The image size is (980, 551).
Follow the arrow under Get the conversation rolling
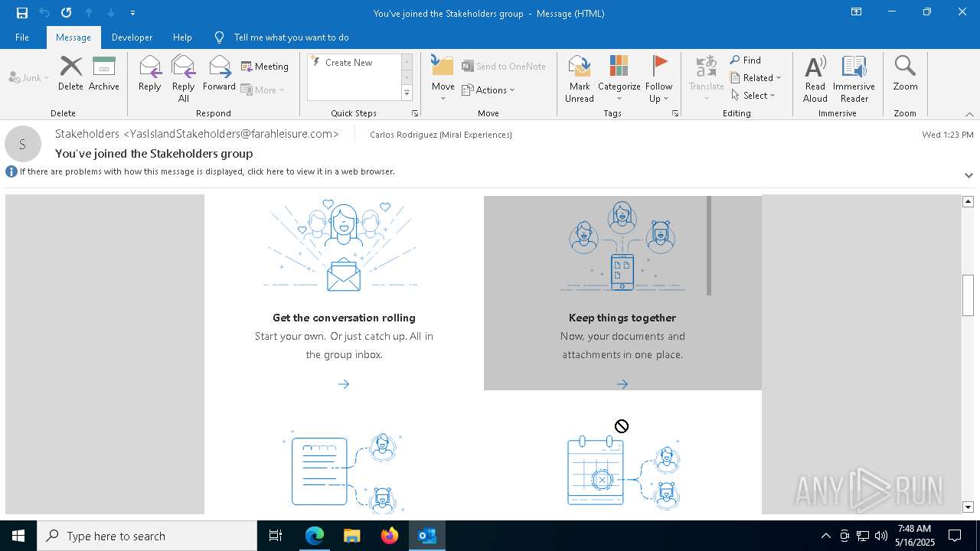344,384
